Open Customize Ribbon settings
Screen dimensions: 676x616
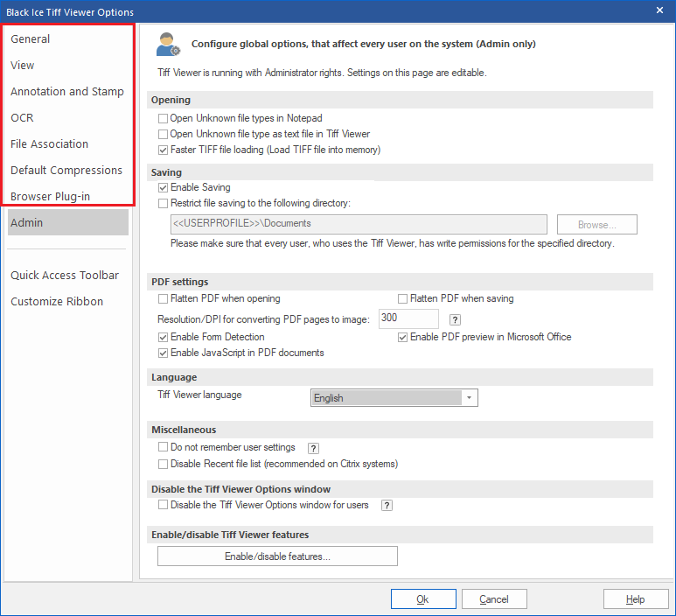coord(68,302)
